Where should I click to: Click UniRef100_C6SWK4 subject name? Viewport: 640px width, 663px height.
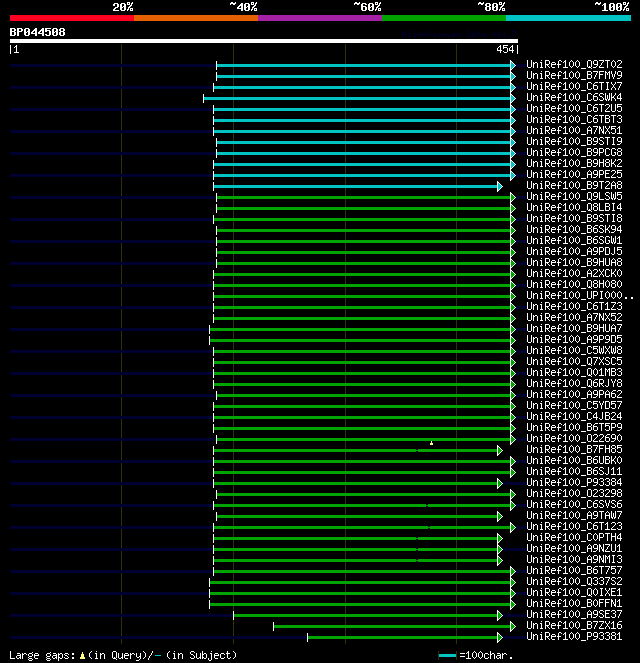pyautogui.click(x=574, y=97)
